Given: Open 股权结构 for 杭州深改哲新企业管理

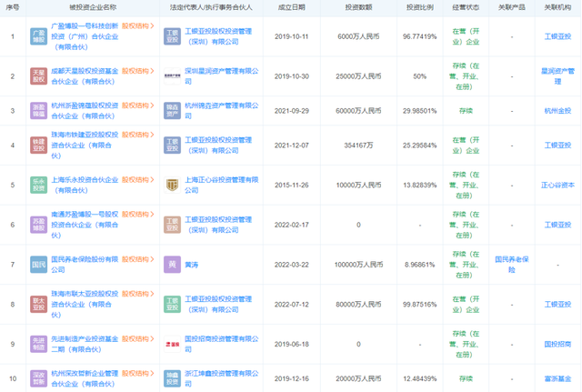Looking at the screenshot, I should click(x=137, y=373).
